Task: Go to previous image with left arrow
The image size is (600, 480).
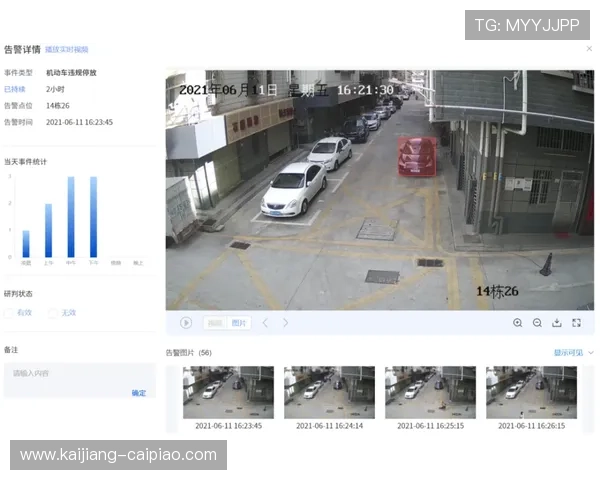Action: coord(265,323)
